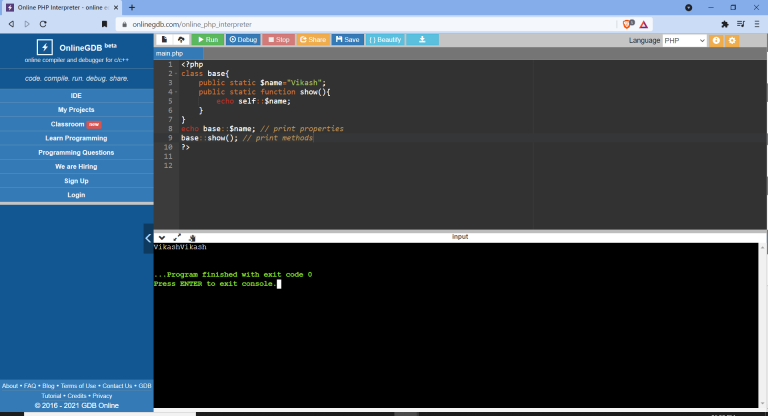This screenshot has width=768, height=416.
Task: Click the bookmark icon beside address bar
Action: [104, 24]
